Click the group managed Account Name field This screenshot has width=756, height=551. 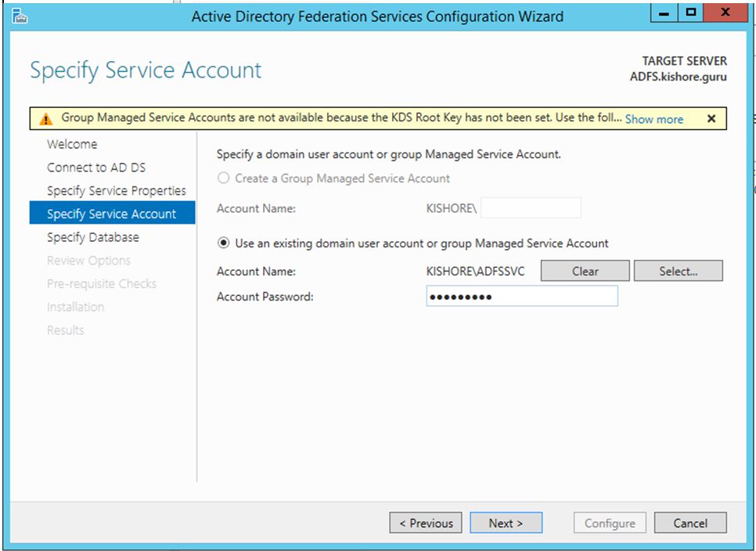[x=531, y=207]
